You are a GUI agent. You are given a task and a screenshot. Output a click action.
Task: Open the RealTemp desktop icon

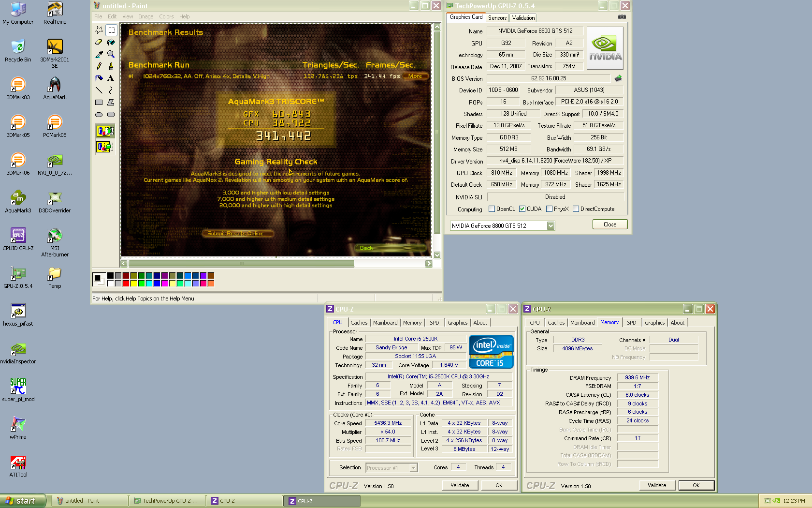pyautogui.click(x=55, y=13)
